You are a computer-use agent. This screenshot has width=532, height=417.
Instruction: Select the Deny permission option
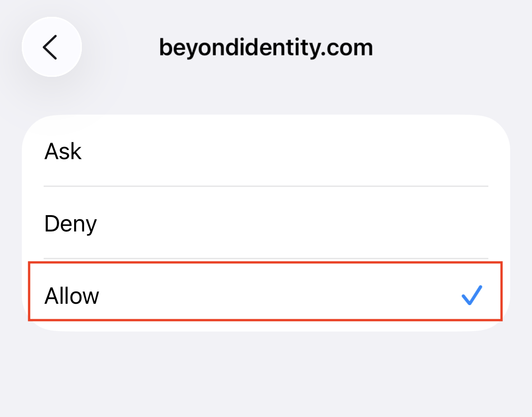[x=266, y=223]
